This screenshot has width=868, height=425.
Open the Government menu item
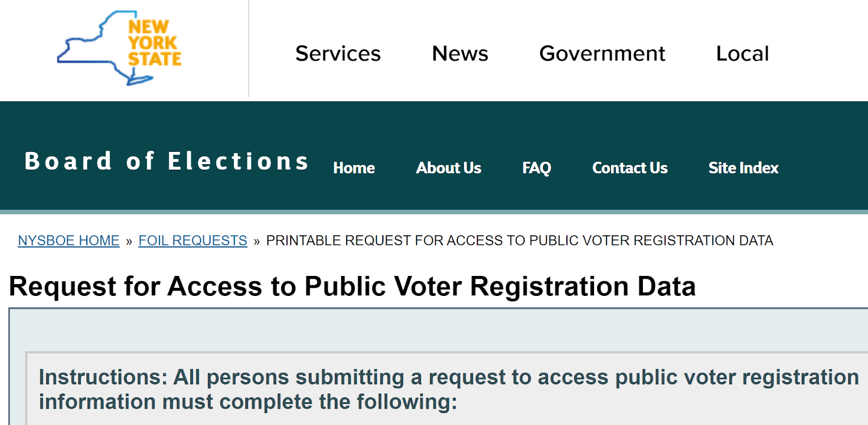point(602,54)
